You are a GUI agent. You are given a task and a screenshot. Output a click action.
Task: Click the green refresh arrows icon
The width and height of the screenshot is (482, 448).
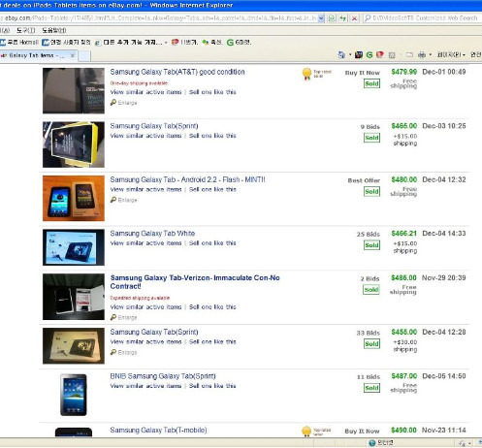click(342, 18)
